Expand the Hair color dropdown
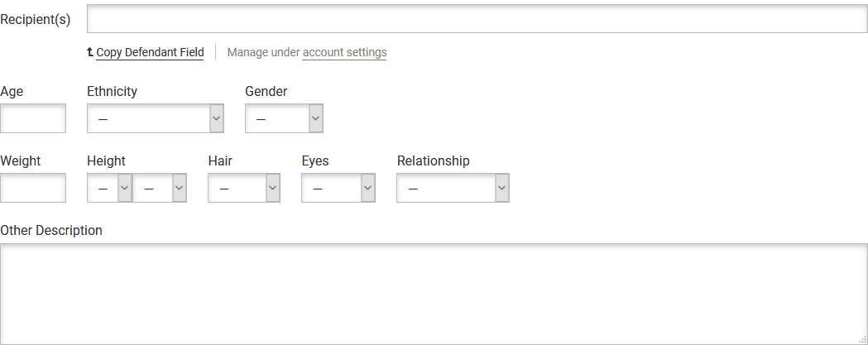 (x=244, y=189)
